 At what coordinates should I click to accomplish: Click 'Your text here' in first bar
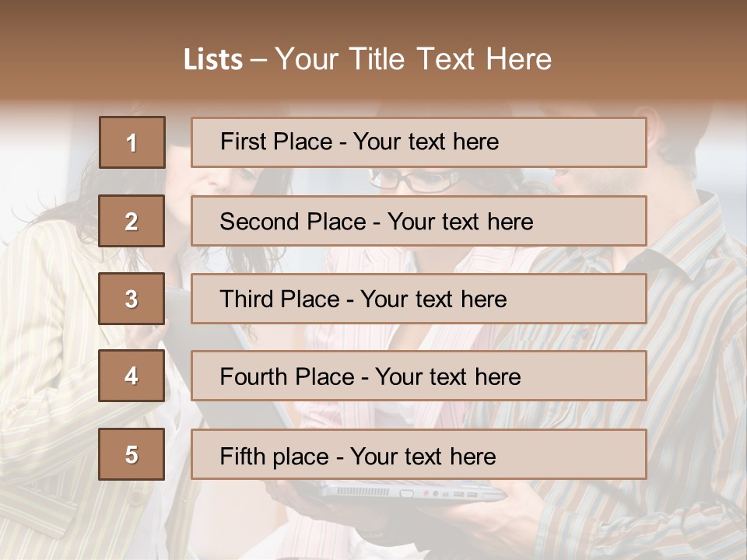pos(426,142)
